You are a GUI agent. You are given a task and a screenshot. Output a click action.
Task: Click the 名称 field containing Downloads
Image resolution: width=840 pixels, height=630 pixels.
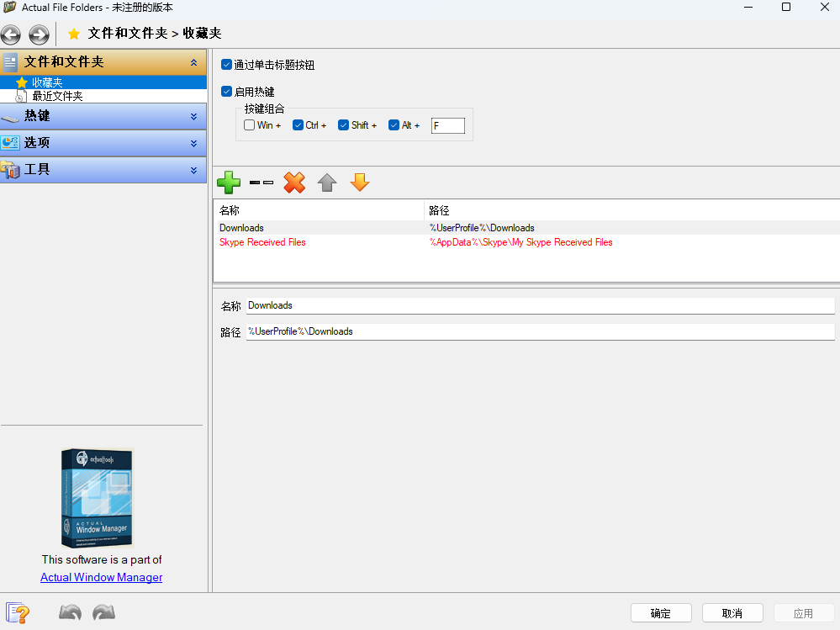click(x=540, y=306)
